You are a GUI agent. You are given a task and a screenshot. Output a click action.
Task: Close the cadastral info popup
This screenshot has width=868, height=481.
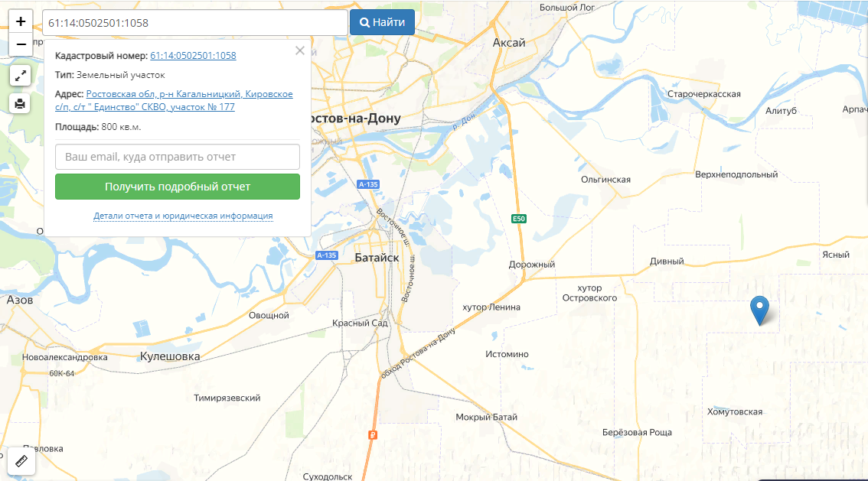coord(300,51)
